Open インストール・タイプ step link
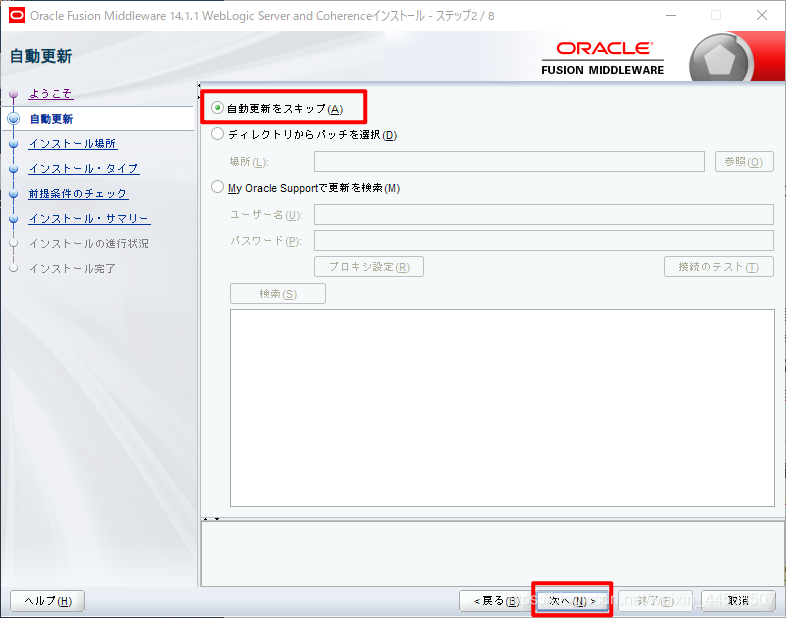The width and height of the screenshot is (786, 618). [84, 169]
